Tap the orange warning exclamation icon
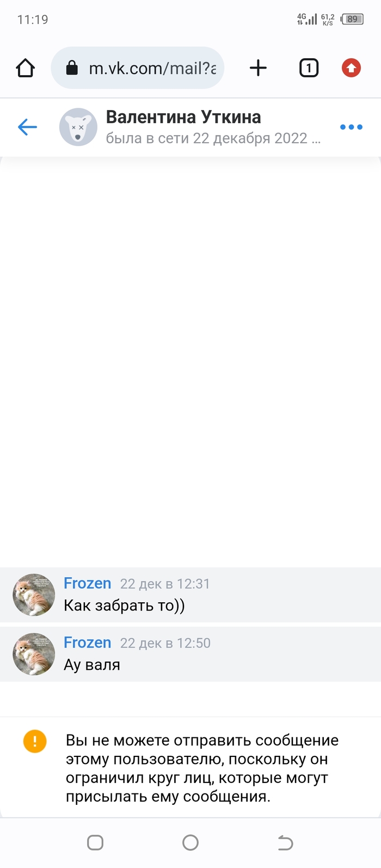 pyautogui.click(x=35, y=741)
